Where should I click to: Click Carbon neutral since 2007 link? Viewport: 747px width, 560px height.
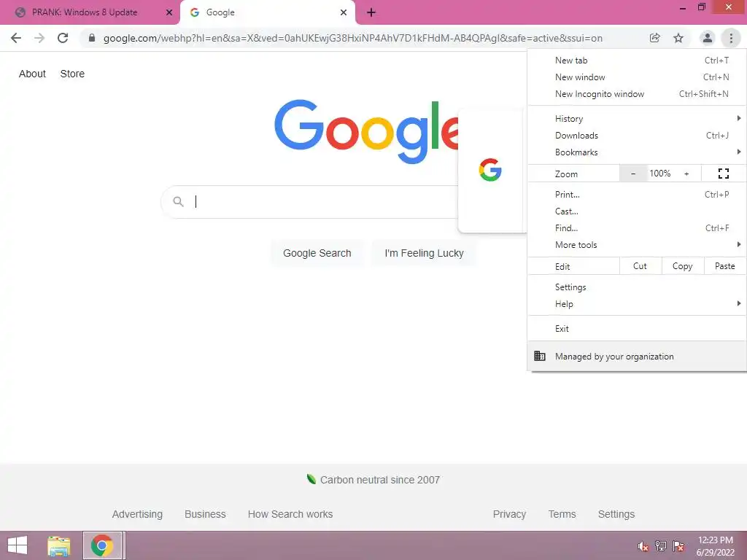(x=379, y=480)
